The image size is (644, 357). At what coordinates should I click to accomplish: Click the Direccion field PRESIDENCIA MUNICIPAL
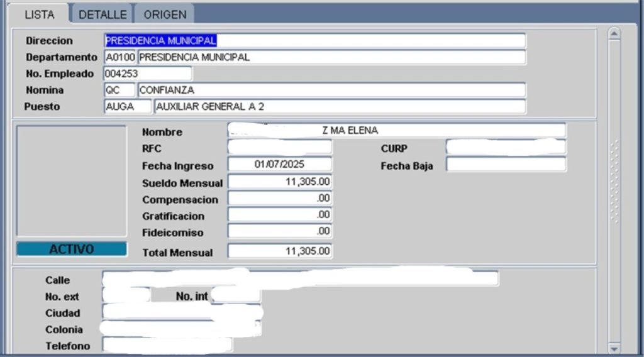314,41
